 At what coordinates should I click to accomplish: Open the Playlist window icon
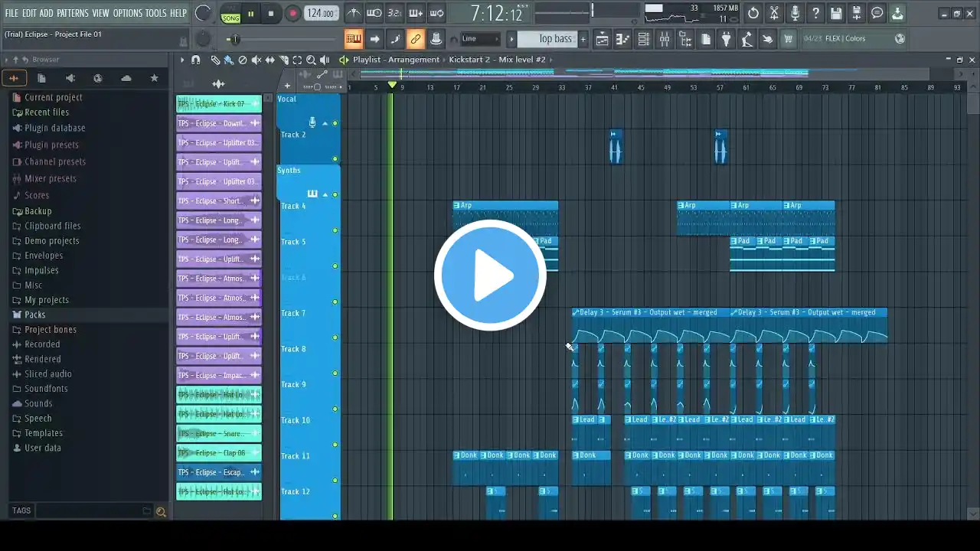click(x=603, y=39)
